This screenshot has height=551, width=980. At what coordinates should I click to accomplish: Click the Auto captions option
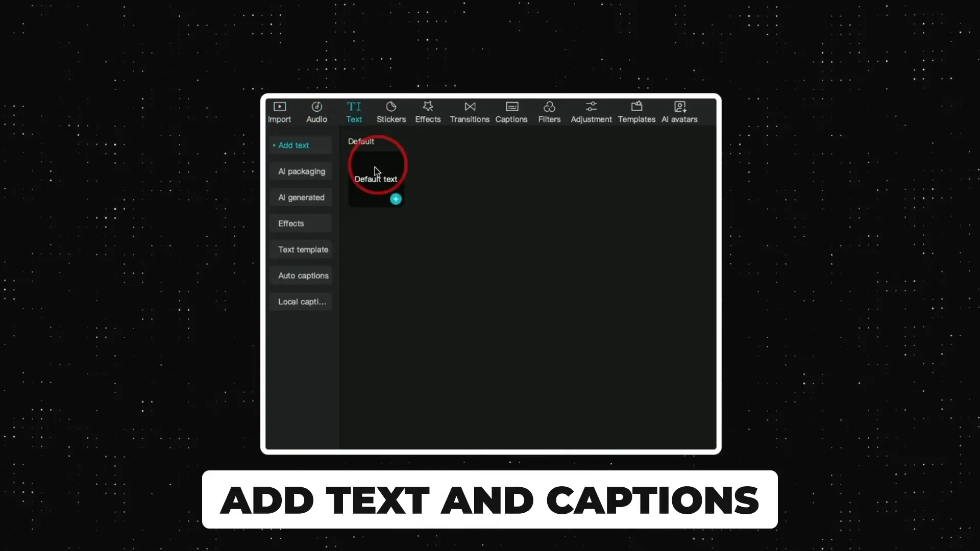point(304,275)
